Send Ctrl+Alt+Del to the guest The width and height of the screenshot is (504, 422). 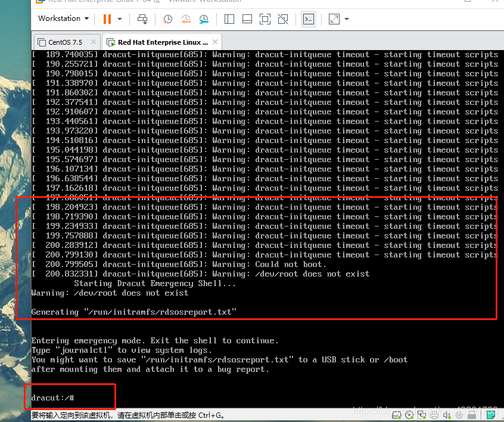click(x=142, y=19)
